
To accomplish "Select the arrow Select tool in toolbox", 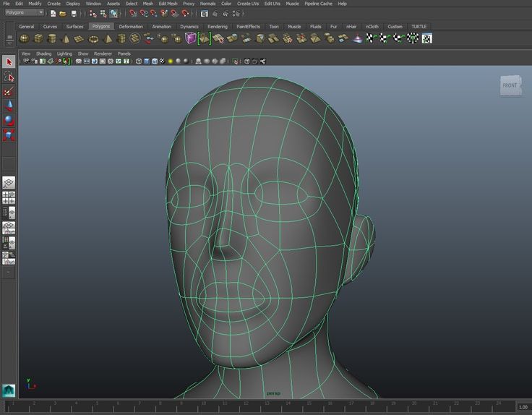I will (9, 63).
